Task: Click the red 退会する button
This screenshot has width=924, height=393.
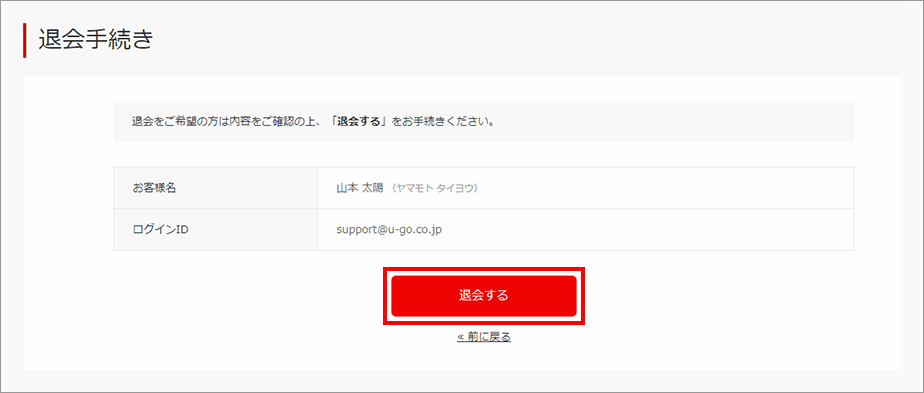Action: [484, 296]
